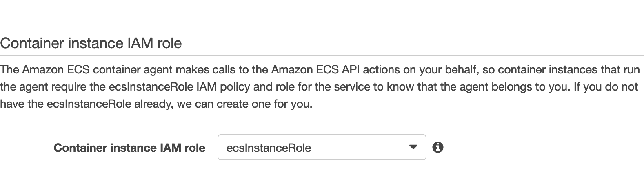Click the dropdown arrow in the role selector
The image size is (644, 175).
pos(413,147)
